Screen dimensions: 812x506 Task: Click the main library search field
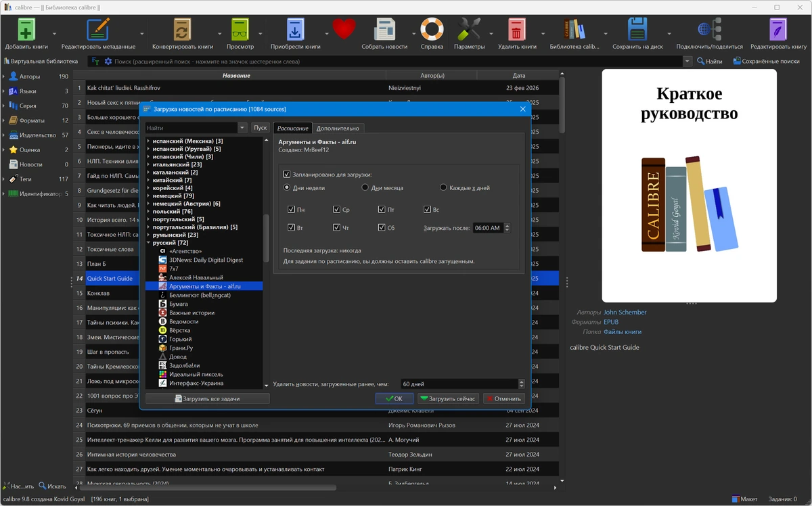click(x=397, y=62)
